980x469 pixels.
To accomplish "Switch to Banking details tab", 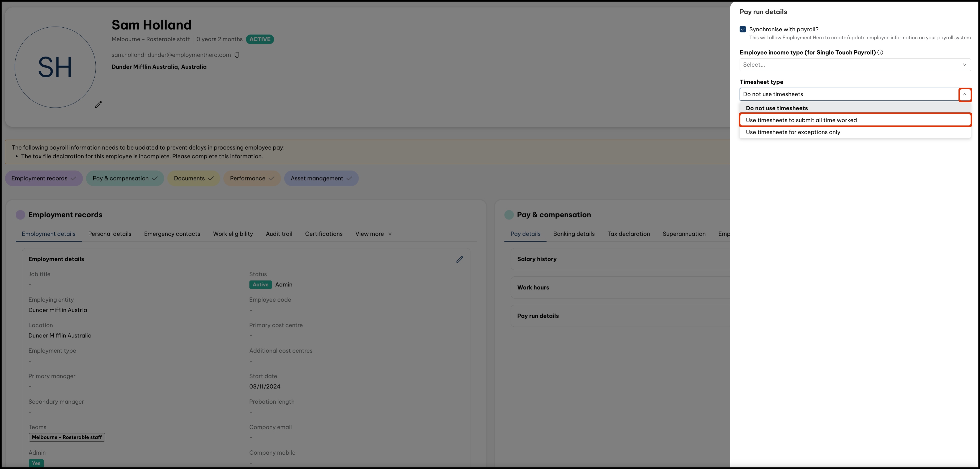I will tap(573, 234).
